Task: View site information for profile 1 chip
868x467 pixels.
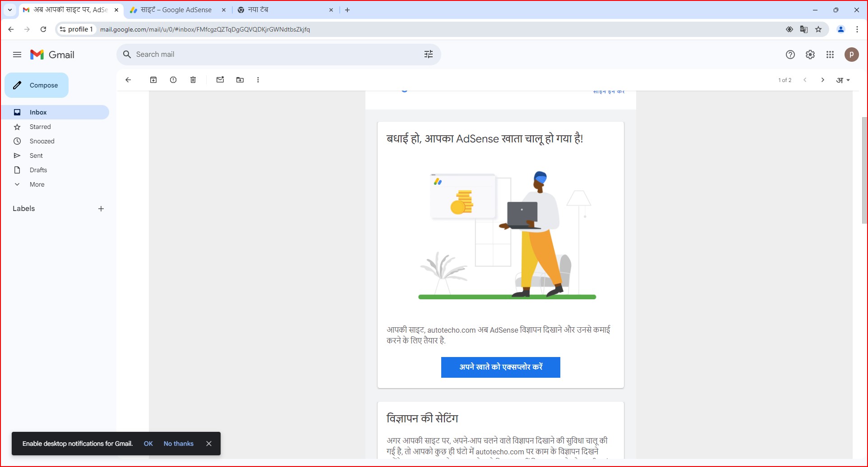Action: (76, 29)
